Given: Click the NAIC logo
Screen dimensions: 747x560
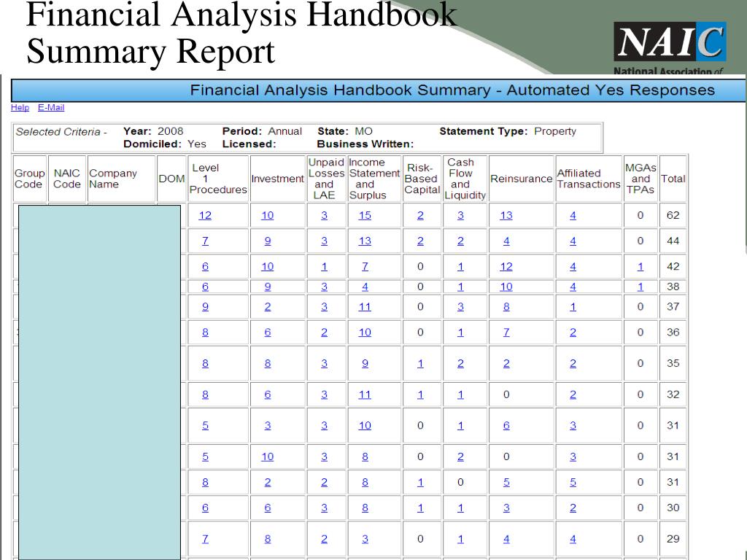Looking at the screenshot, I should 670,42.
